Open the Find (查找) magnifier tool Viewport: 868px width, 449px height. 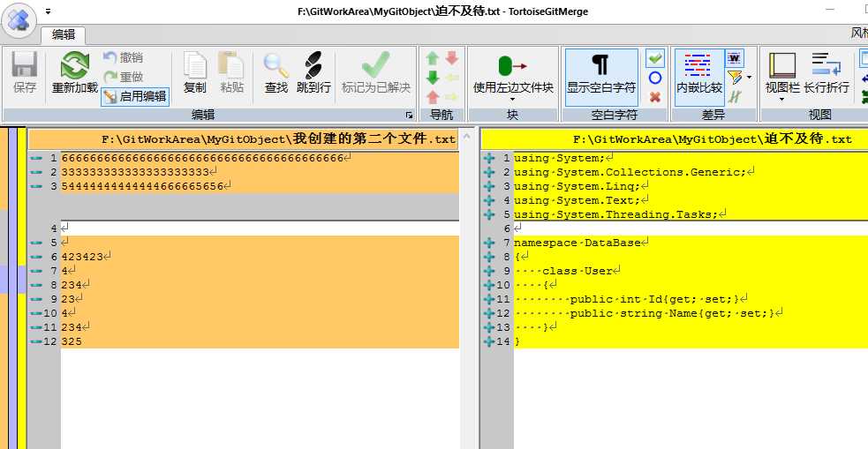[x=275, y=72]
